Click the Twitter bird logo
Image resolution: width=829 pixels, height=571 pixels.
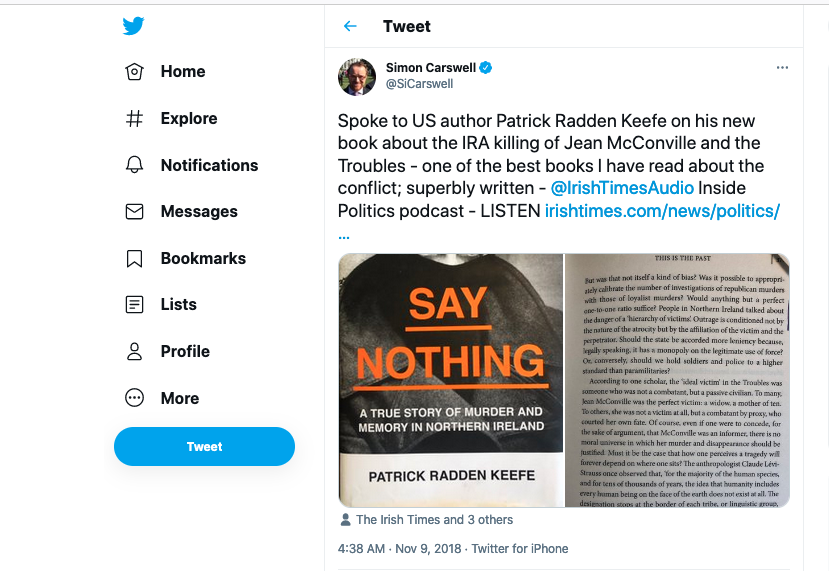tap(134, 26)
